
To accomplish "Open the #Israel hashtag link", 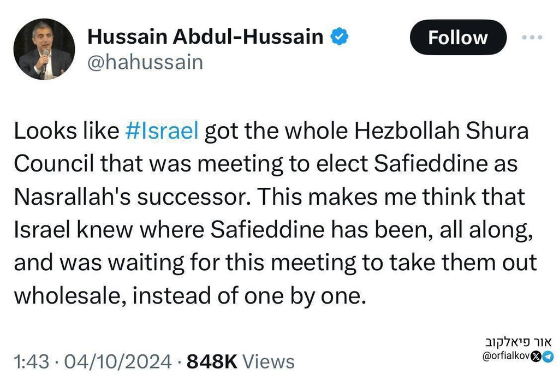I will pyautogui.click(x=161, y=131).
